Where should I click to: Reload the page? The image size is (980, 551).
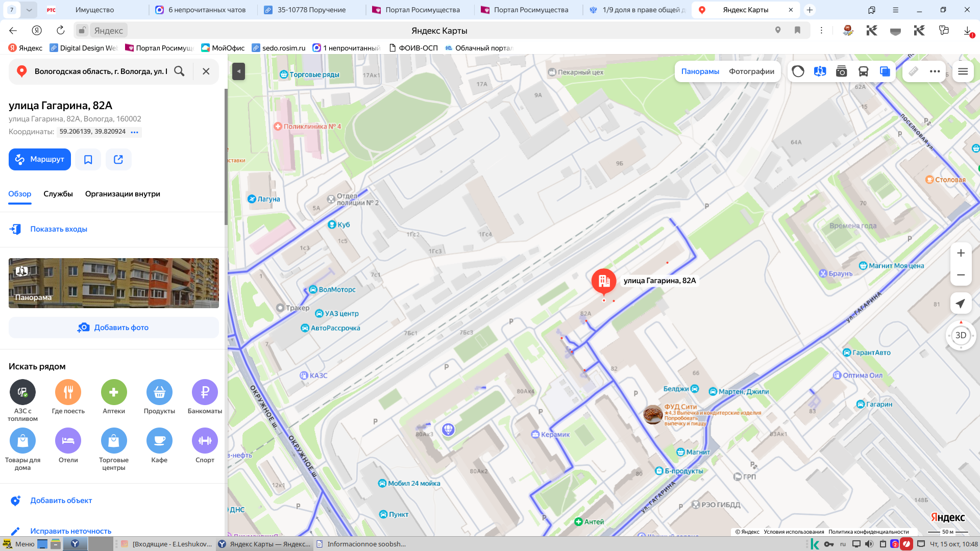point(60,31)
